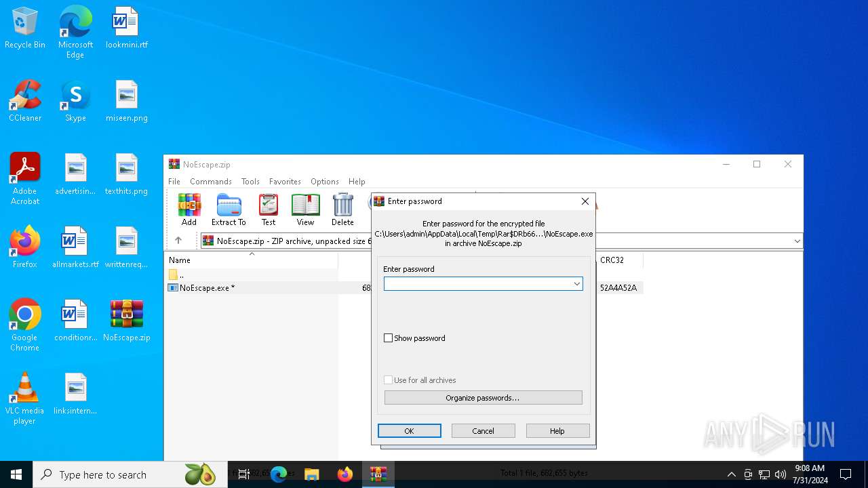Expand the WinRAR address bar dropdown
The height and width of the screenshot is (488, 868).
pos(797,241)
